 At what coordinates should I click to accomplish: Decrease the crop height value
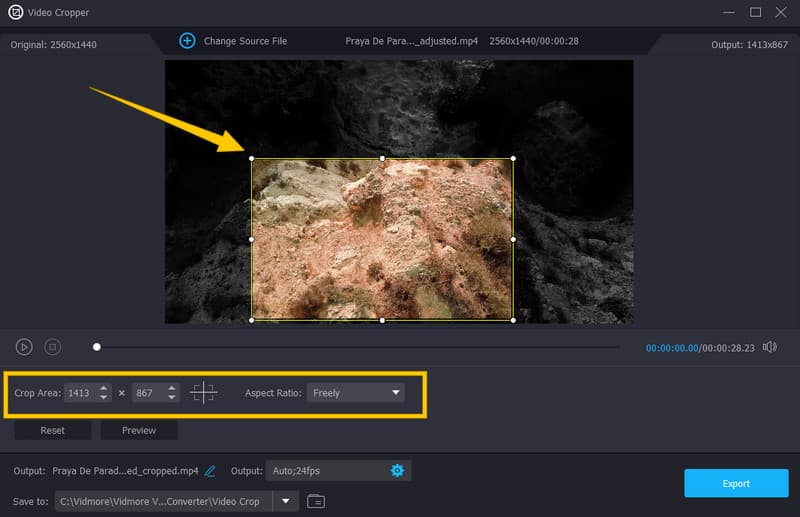[172, 398]
